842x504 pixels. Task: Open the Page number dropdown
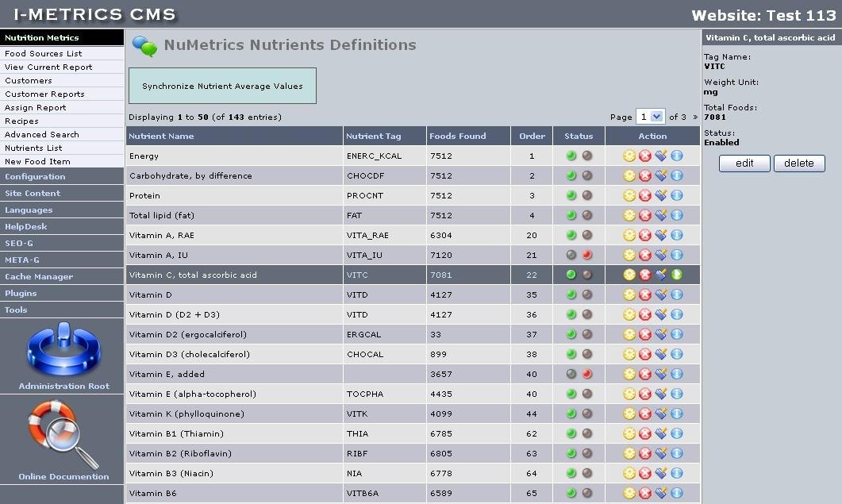coord(651,117)
